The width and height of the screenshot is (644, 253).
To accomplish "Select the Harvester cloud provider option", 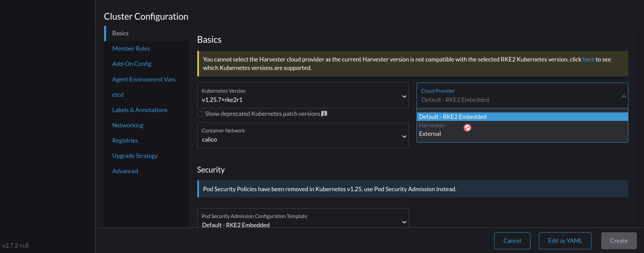I will (x=432, y=125).
